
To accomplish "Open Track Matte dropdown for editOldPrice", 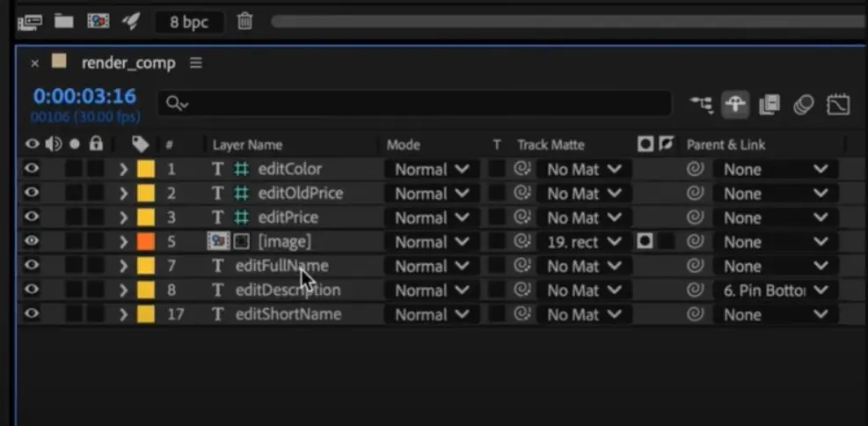I will pos(585,194).
